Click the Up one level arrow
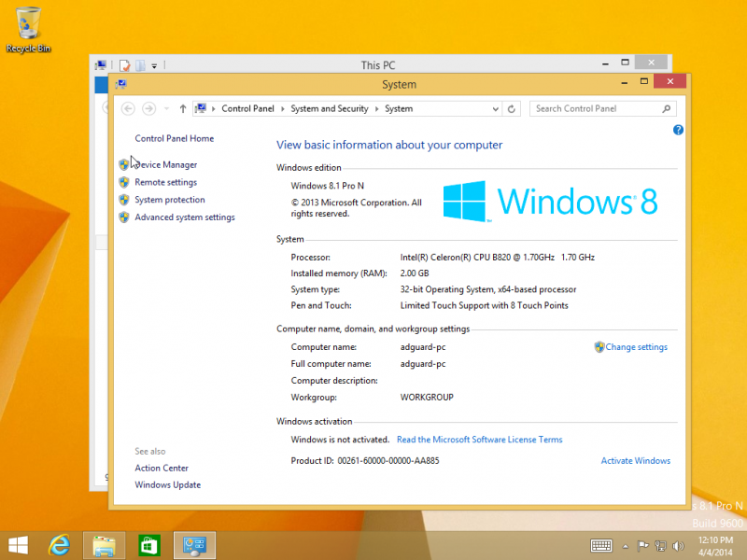Image resolution: width=747 pixels, height=560 pixels. click(182, 109)
